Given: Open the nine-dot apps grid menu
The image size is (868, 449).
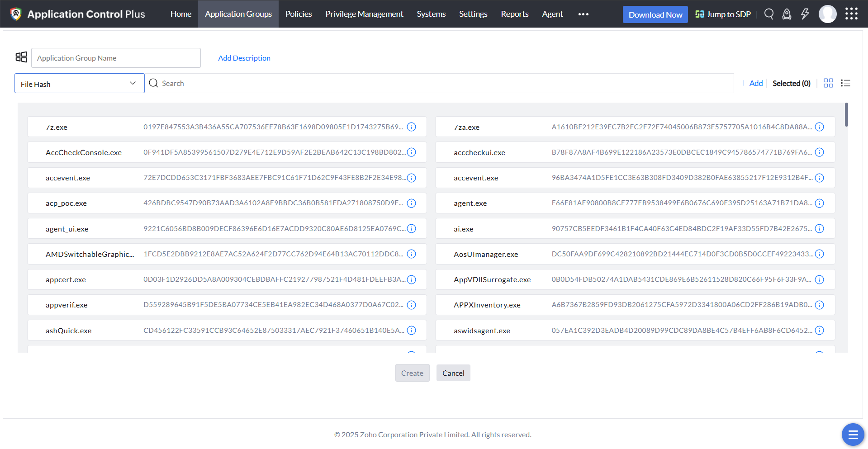Looking at the screenshot, I should point(851,14).
